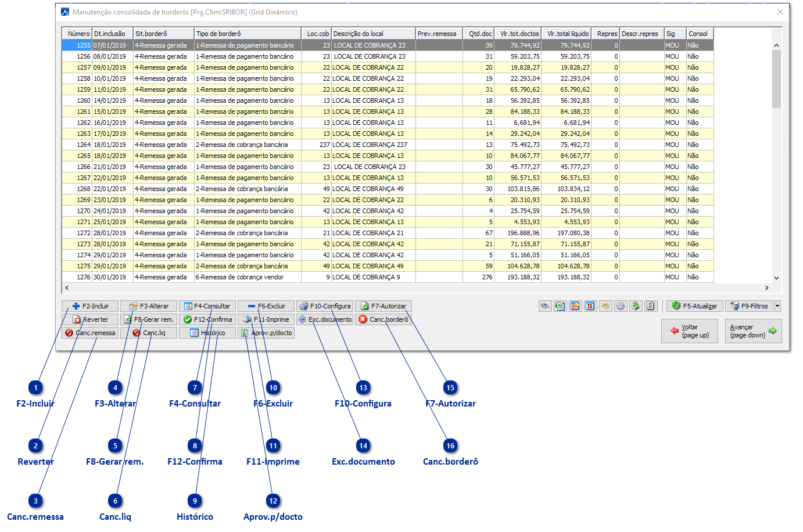This screenshot has height=532, width=803.
Task: Click the printer with green arrow icon
Action: pyautogui.click(x=636, y=306)
